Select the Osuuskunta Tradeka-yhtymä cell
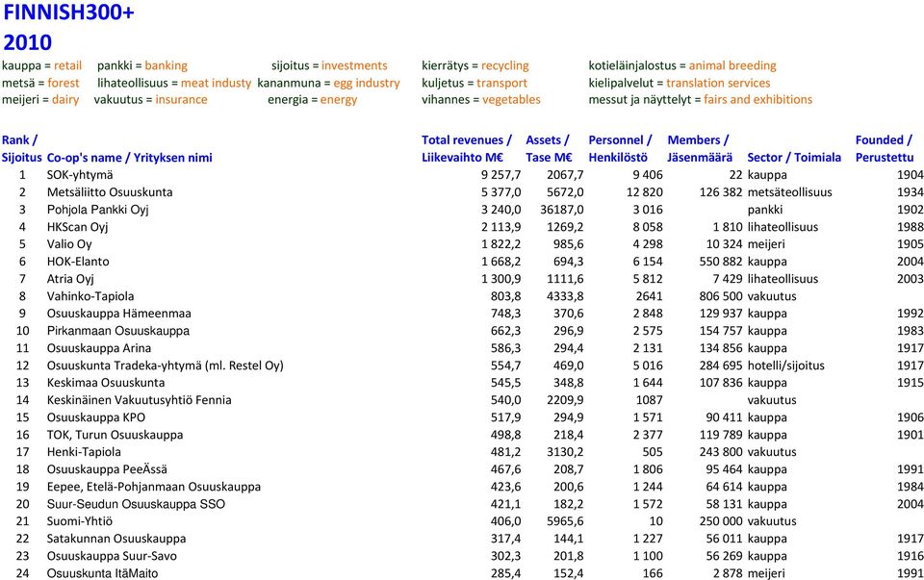The image size is (924, 580). (166, 366)
